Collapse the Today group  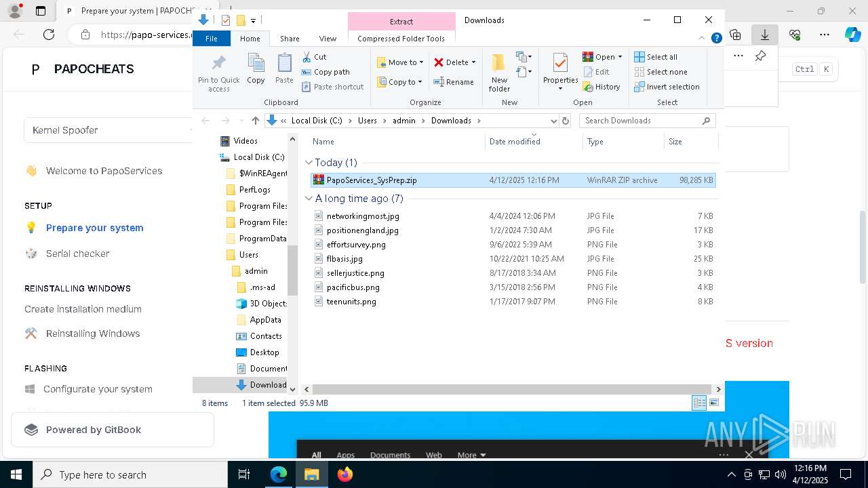pos(309,163)
